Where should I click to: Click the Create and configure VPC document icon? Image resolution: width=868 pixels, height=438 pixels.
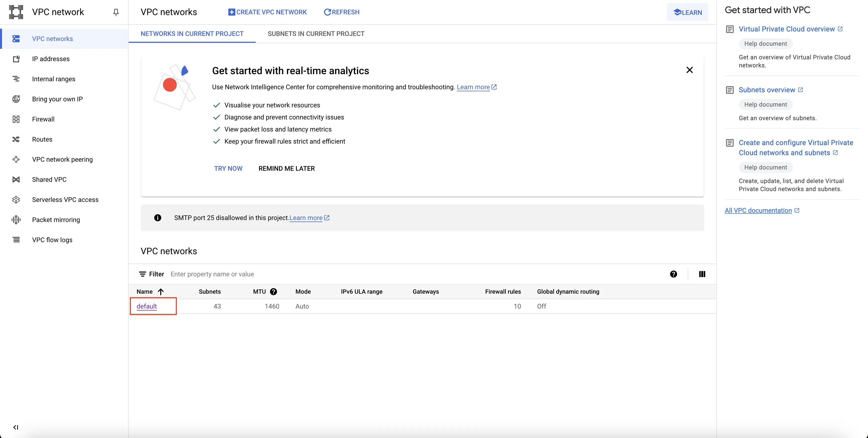click(730, 143)
